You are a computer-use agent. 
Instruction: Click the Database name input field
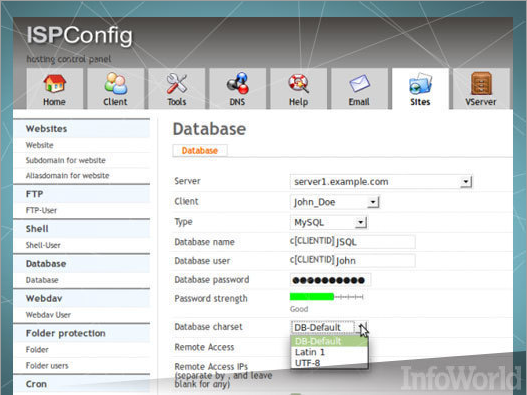(x=375, y=242)
